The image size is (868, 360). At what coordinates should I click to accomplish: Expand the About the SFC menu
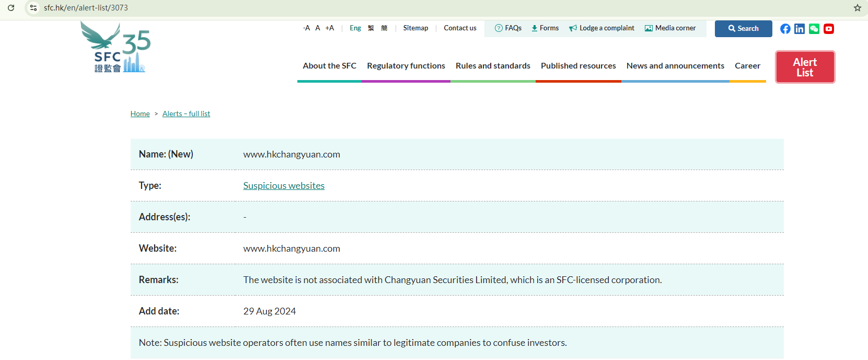329,66
